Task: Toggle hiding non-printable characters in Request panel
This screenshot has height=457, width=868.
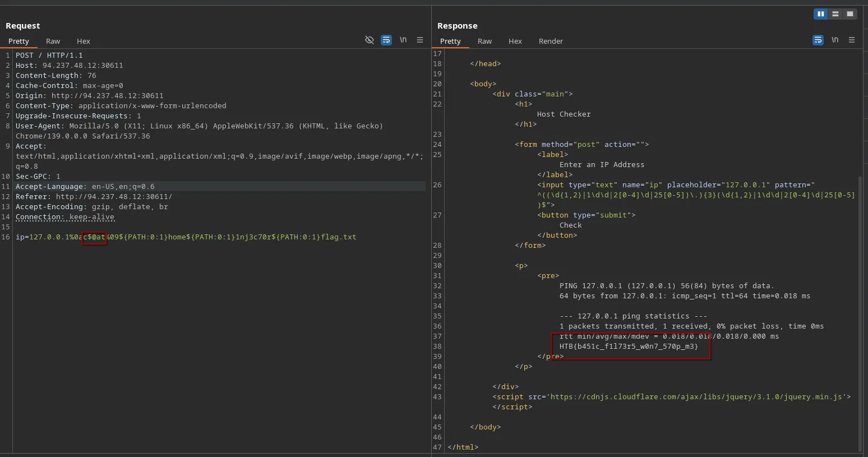Action: pos(370,40)
